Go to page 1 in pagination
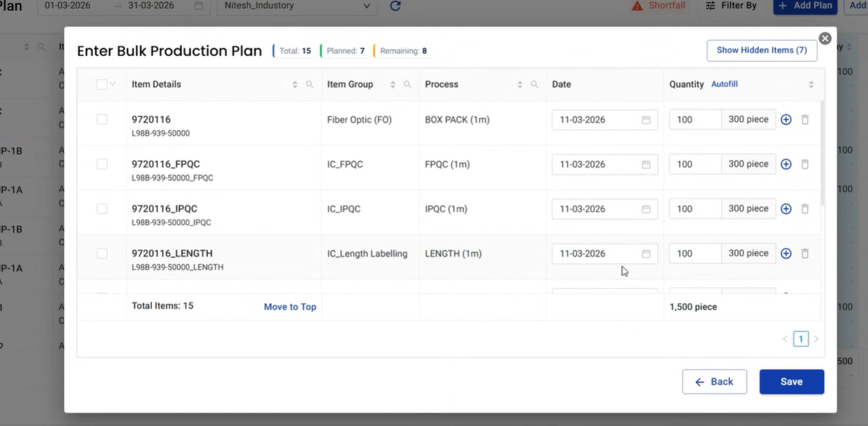 (x=800, y=340)
